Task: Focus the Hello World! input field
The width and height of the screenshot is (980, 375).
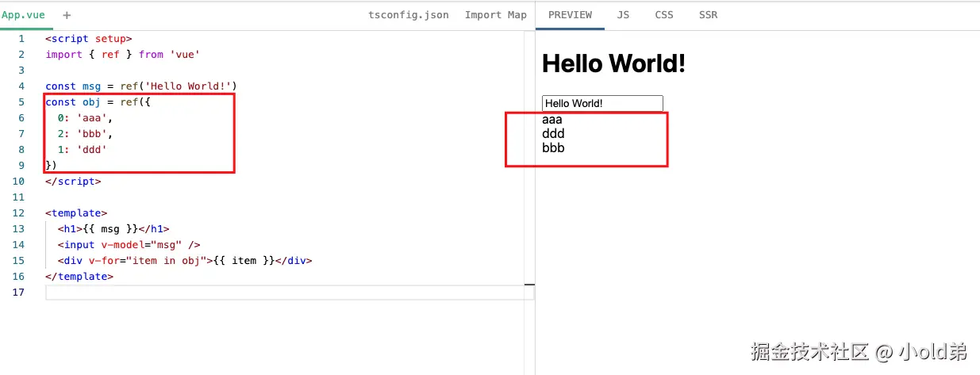Action: (602, 103)
